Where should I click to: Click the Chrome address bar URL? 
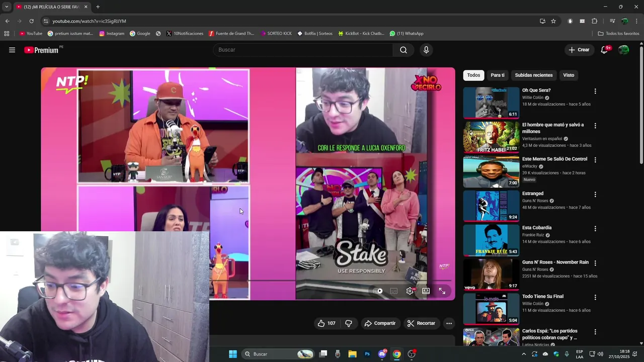(89, 21)
